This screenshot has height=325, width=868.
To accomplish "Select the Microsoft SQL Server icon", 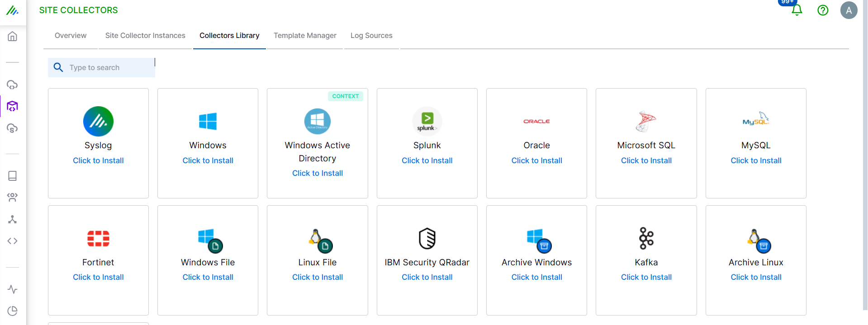I will (x=646, y=121).
